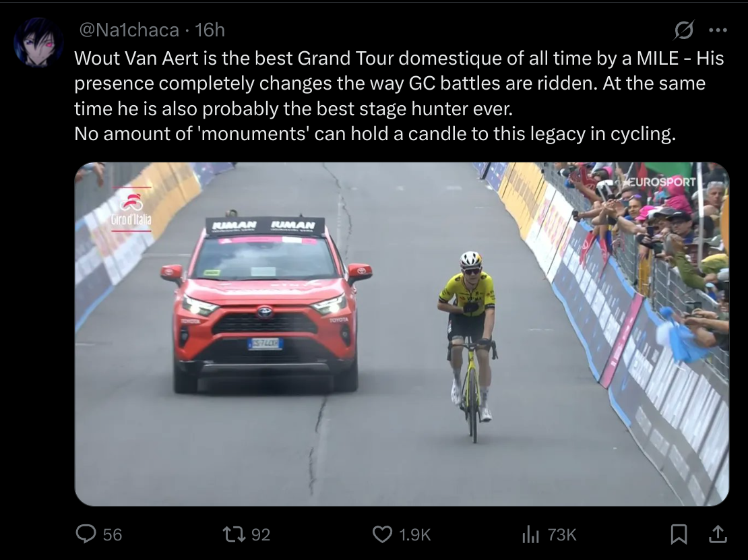
Task: Click the repost count 92
Action: tap(261, 534)
